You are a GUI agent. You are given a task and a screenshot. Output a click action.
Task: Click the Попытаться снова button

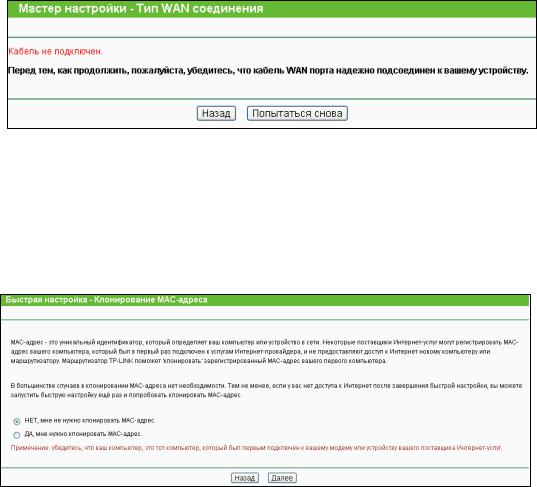point(297,113)
